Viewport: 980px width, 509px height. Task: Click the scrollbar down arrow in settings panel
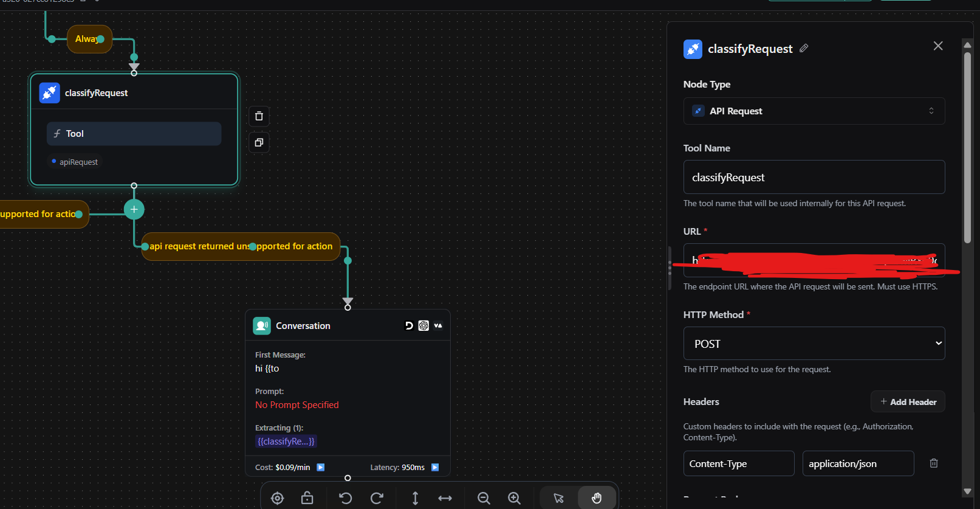pos(967,491)
